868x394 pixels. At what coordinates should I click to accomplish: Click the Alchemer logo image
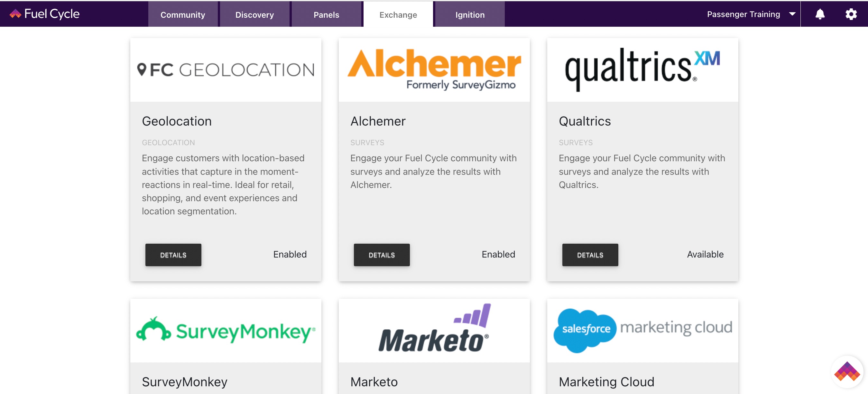pos(434,70)
